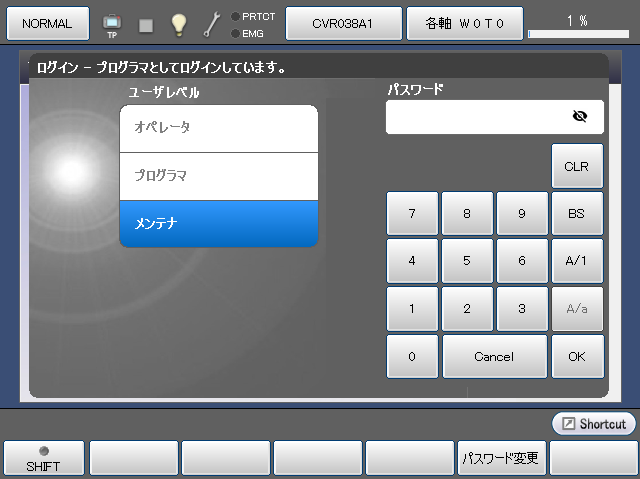Switch keypad mode with A/1
The image size is (640, 479).
pos(577,261)
